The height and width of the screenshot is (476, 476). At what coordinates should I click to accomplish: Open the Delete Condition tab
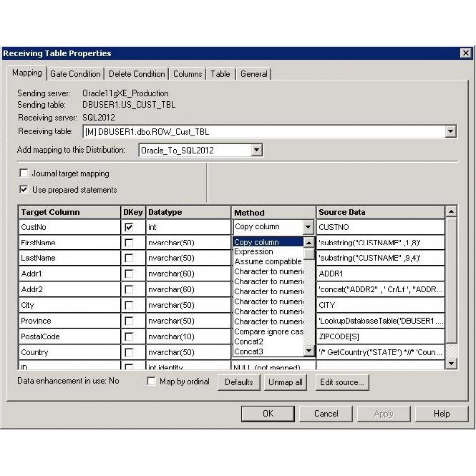click(x=137, y=74)
